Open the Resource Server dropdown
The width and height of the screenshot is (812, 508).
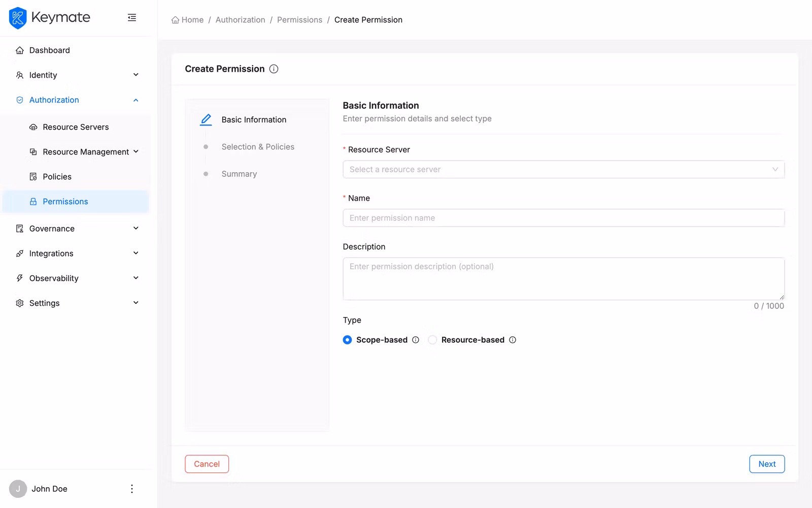[563, 169]
